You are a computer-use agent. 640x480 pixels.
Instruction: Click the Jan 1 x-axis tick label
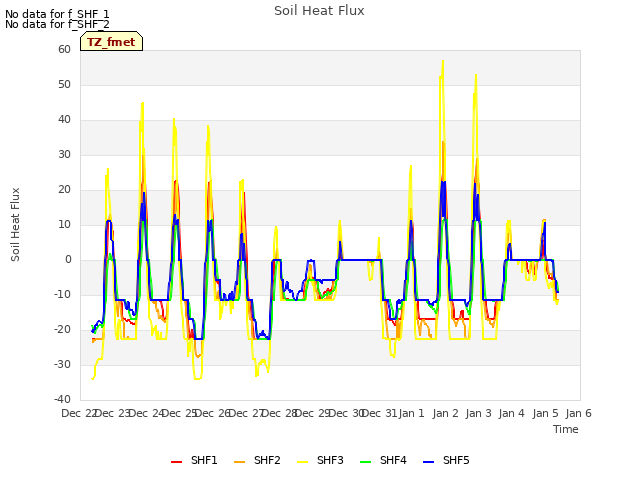click(411, 413)
